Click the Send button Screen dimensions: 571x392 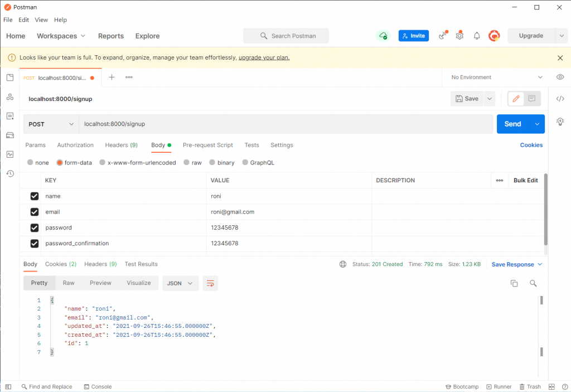click(513, 124)
